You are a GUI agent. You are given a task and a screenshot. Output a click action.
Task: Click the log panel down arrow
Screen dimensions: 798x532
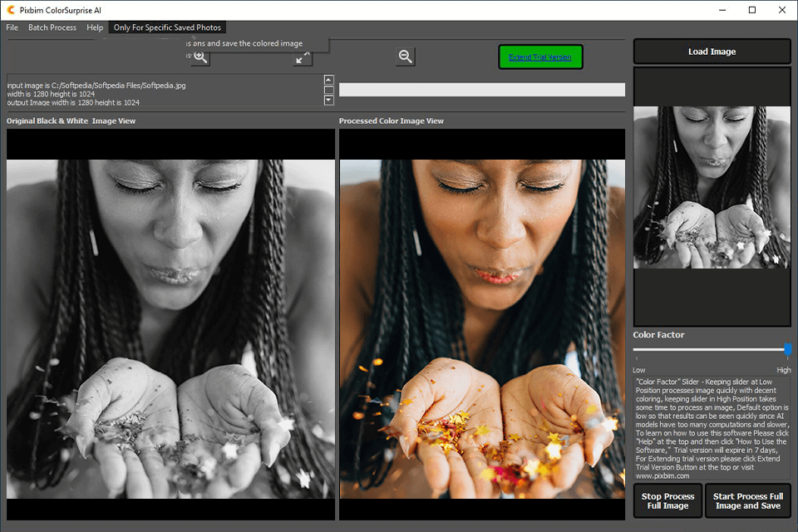point(329,101)
